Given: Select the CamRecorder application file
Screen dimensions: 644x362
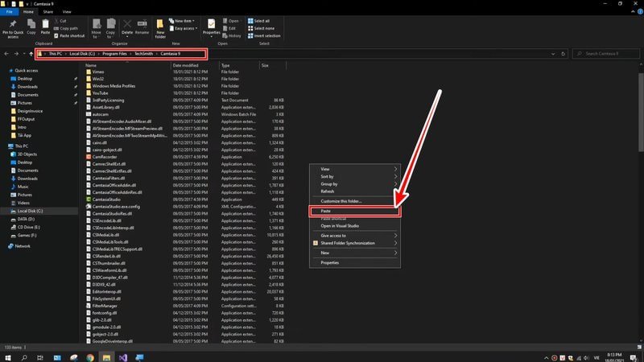Looking at the screenshot, I should [x=105, y=157].
